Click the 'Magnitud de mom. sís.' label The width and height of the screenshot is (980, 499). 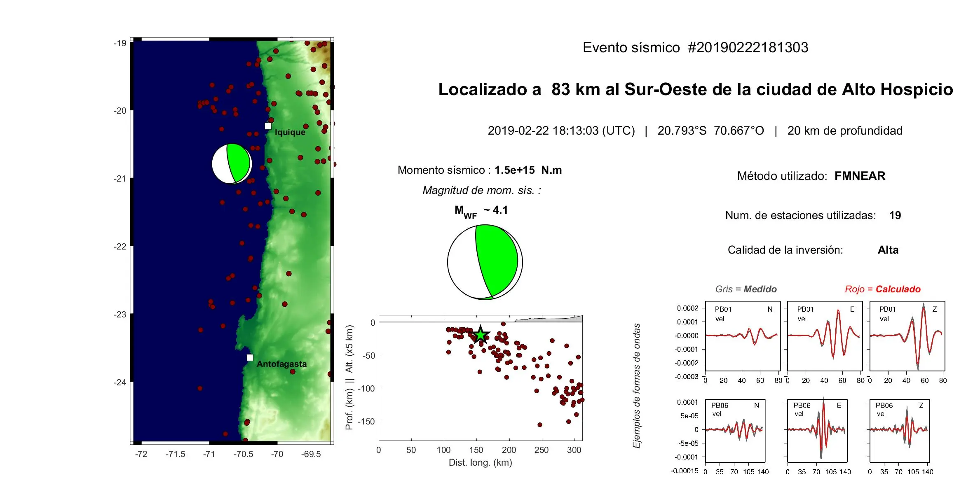[x=481, y=190]
